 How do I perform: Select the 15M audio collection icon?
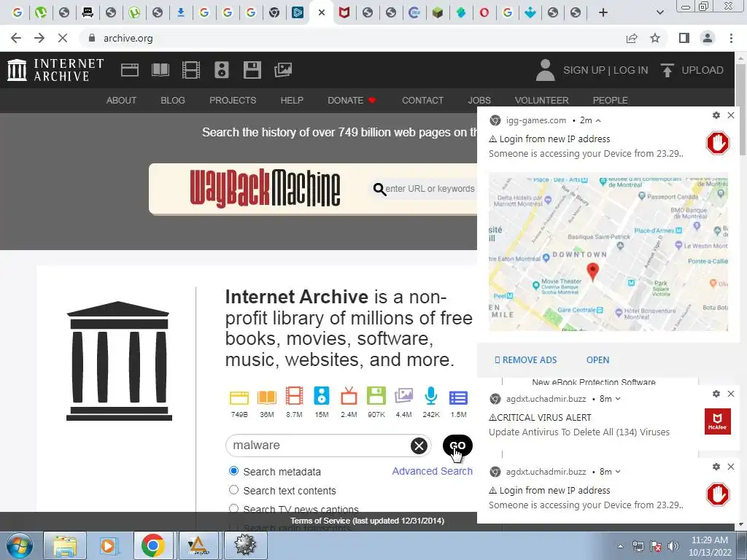point(322,396)
